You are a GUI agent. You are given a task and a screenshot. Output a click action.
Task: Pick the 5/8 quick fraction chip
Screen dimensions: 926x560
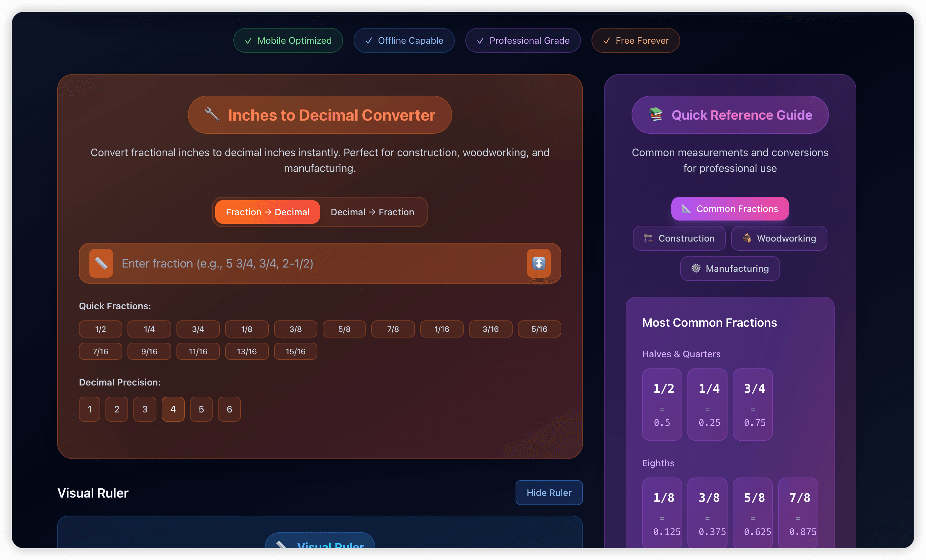click(344, 329)
